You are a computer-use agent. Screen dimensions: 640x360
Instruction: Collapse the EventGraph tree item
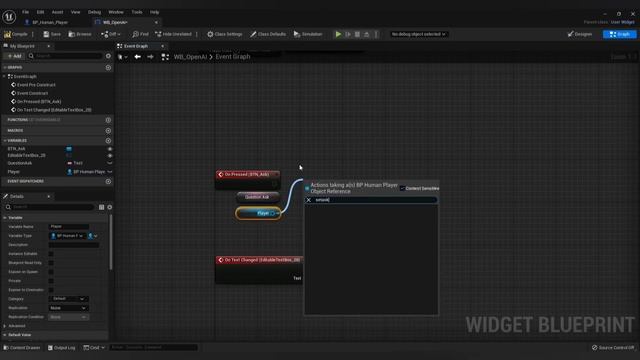4,76
